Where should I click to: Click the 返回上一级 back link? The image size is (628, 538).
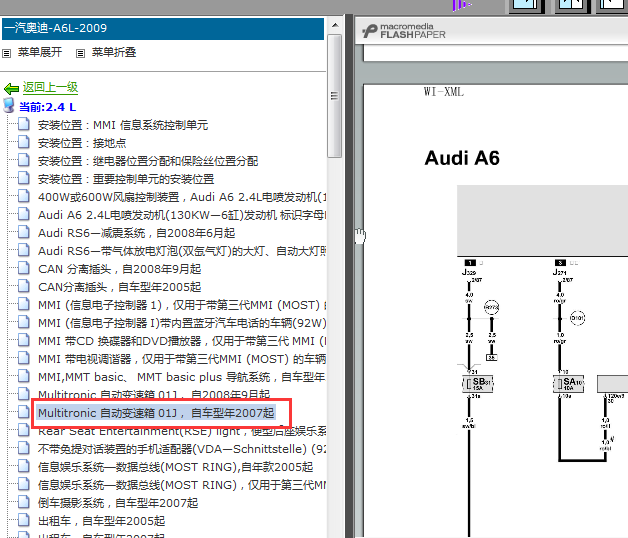[x=50, y=87]
